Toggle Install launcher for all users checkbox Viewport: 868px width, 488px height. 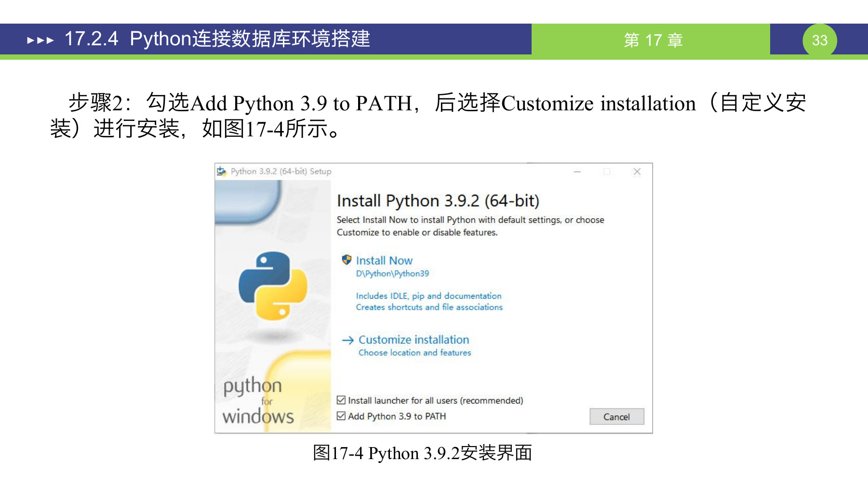(341, 400)
